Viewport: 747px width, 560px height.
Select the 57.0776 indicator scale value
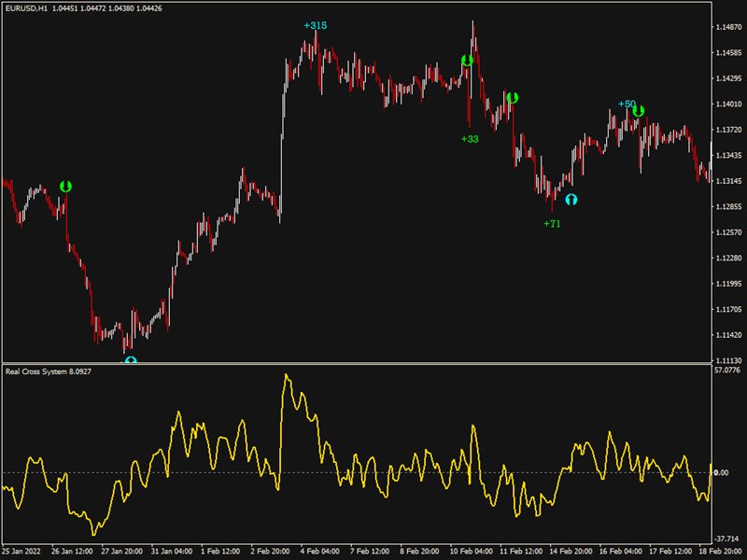(728, 371)
